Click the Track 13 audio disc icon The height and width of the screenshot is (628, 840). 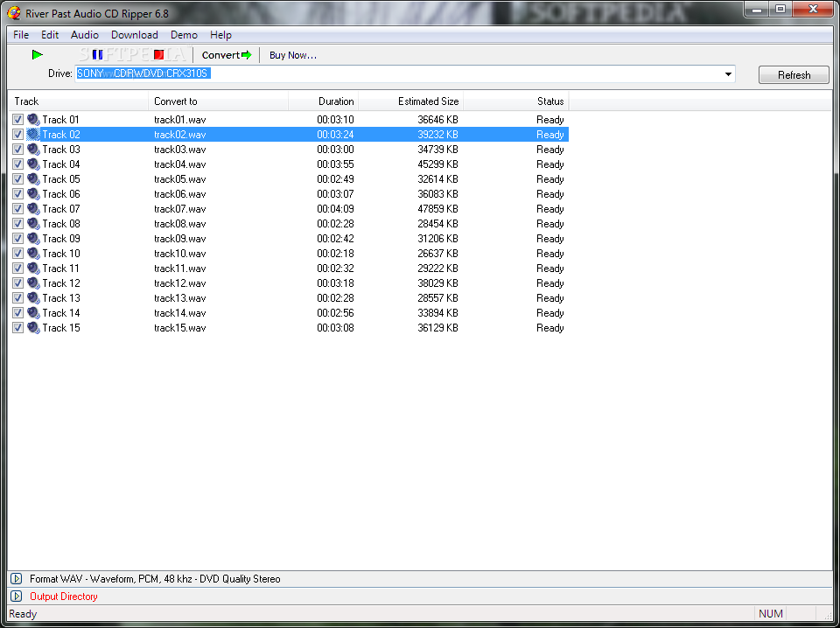(x=33, y=298)
